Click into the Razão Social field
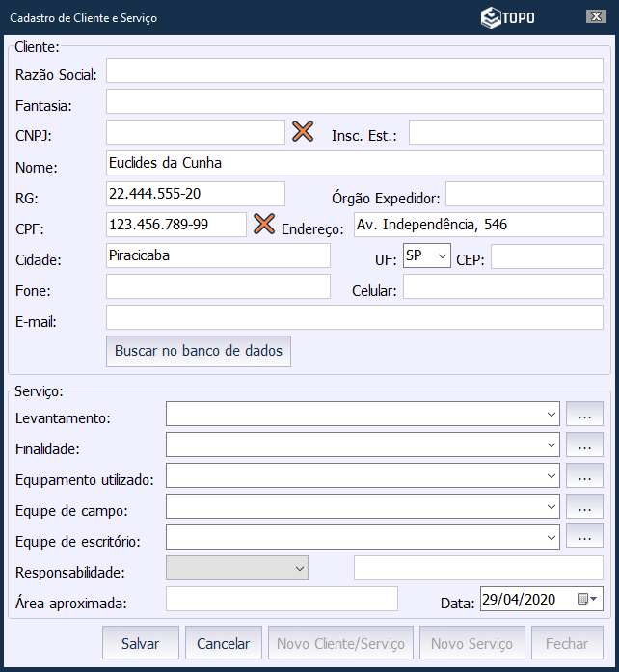The height and width of the screenshot is (672, 619). pos(354,71)
